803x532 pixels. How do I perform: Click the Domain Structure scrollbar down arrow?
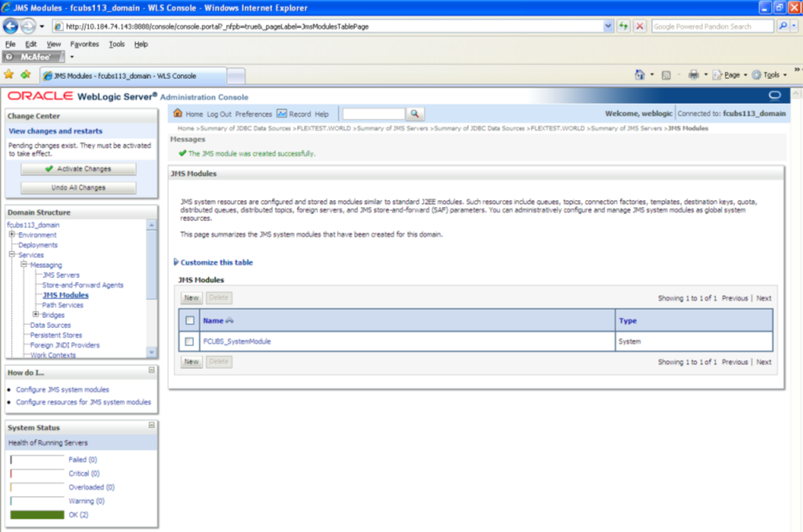click(x=152, y=352)
